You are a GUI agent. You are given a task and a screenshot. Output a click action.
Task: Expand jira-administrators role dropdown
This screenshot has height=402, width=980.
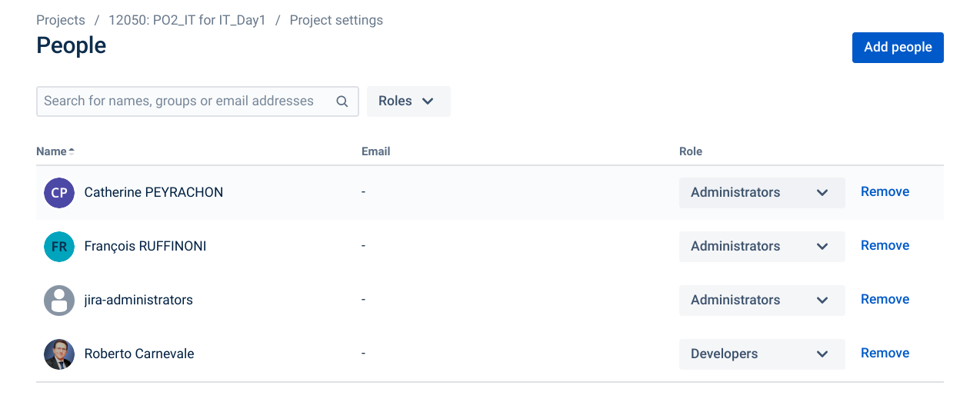pos(762,301)
